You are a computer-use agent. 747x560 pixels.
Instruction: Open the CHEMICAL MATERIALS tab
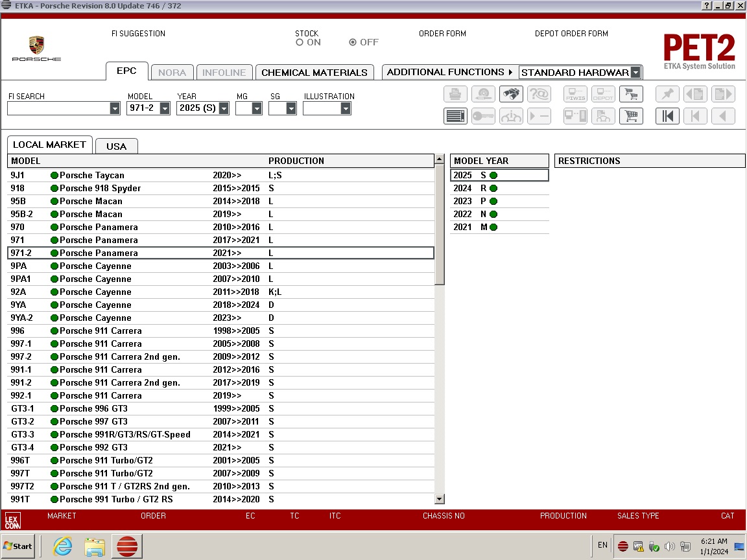pyautogui.click(x=314, y=73)
